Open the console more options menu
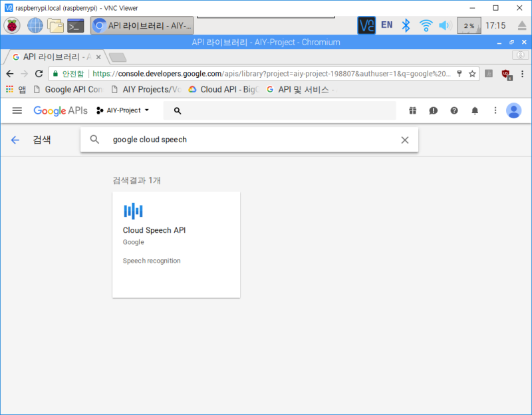Screen dimensions: 532x415 tap(495, 110)
